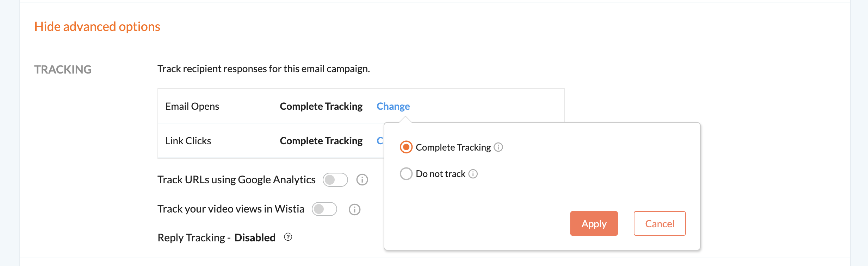Click info icon beside Complete Tracking option

click(498, 147)
